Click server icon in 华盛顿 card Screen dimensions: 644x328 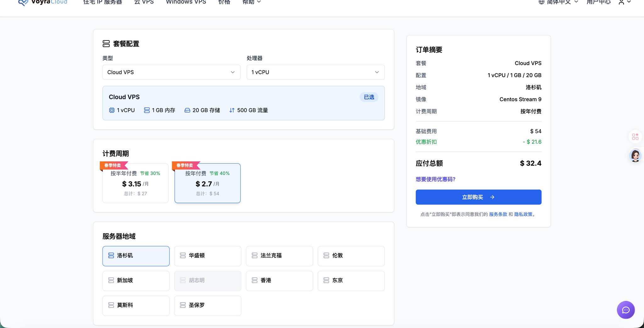click(183, 255)
